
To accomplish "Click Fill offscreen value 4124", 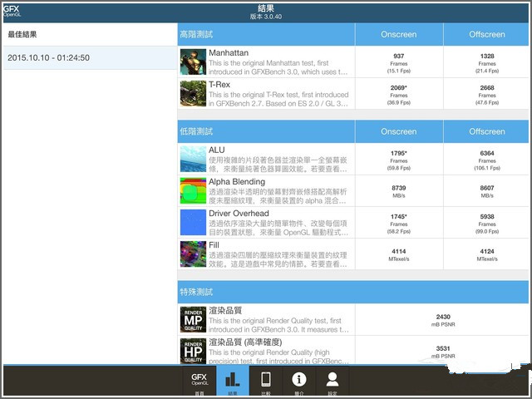I will coord(487,251).
